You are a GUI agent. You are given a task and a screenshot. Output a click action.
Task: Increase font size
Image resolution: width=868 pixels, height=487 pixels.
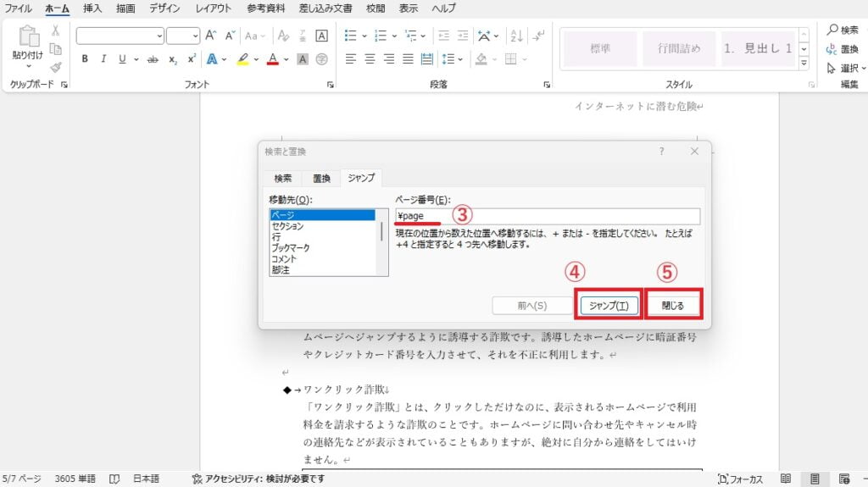point(211,36)
